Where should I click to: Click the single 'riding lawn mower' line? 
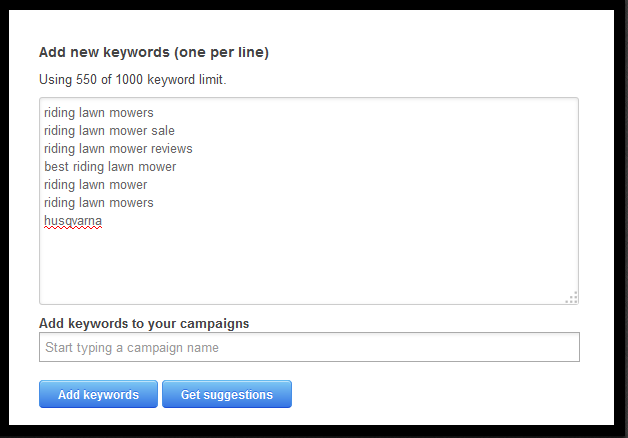[x=96, y=185]
